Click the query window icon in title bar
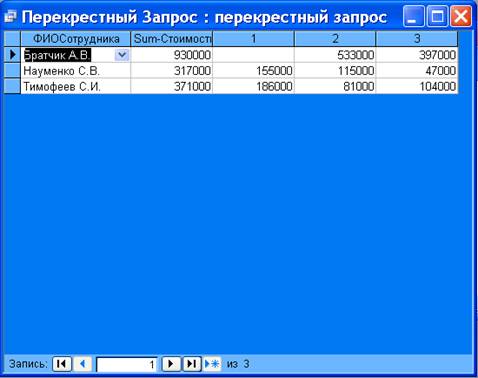 10,16
